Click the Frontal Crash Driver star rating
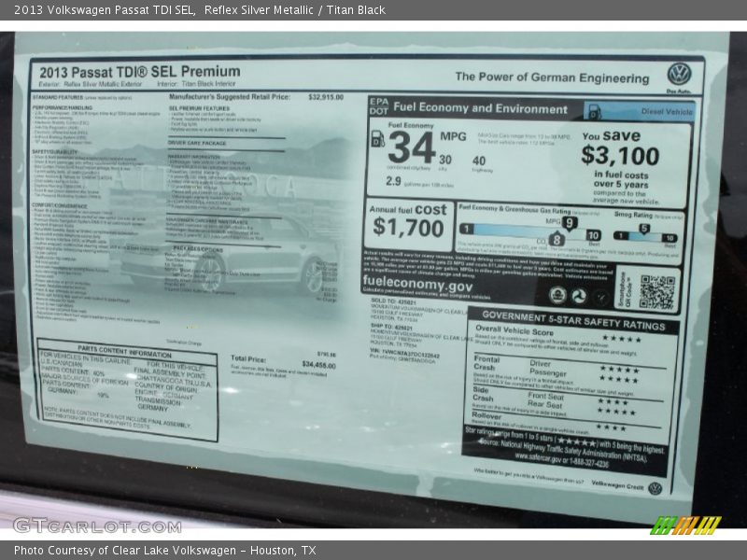This screenshot has height=560, width=747. click(619, 369)
